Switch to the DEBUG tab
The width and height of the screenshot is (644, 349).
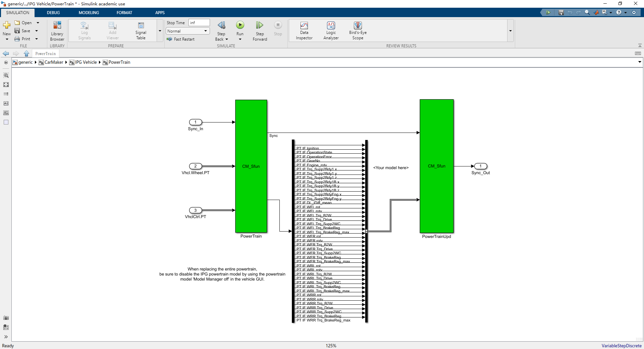tap(53, 13)
